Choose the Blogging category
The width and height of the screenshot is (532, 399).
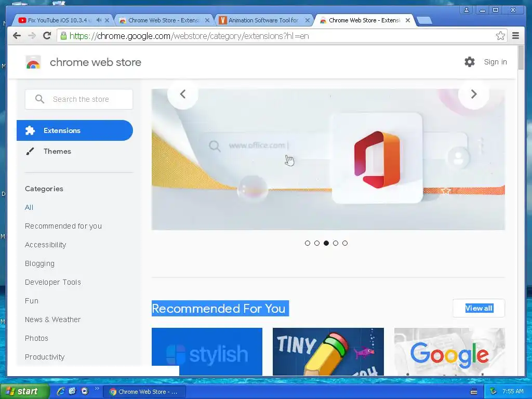coord(39,263)
